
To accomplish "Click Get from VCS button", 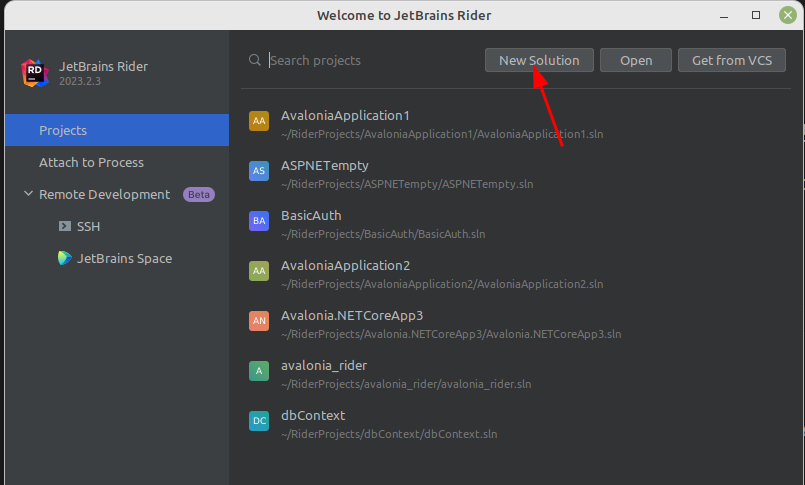I will (x=731, y=60).
